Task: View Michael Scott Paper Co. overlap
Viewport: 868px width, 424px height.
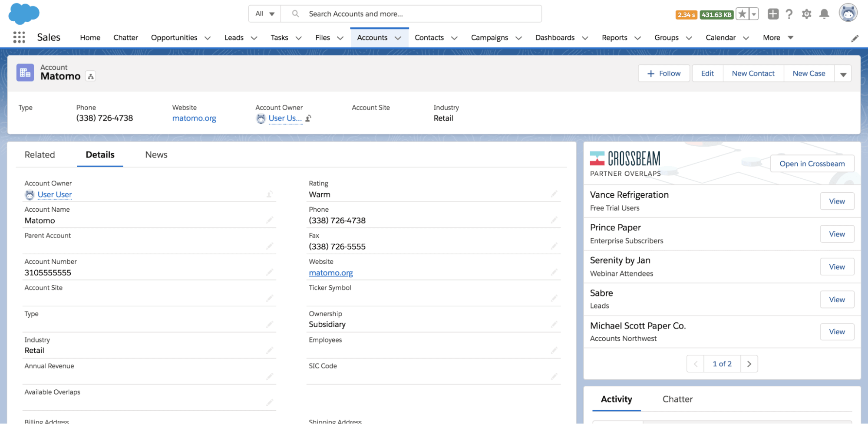Action: click(x=837, y=332)
